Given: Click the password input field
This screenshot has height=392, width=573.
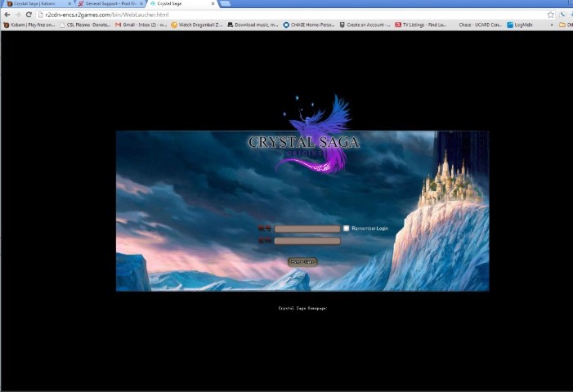Looking at the screenshot, I should click(307, 241).
